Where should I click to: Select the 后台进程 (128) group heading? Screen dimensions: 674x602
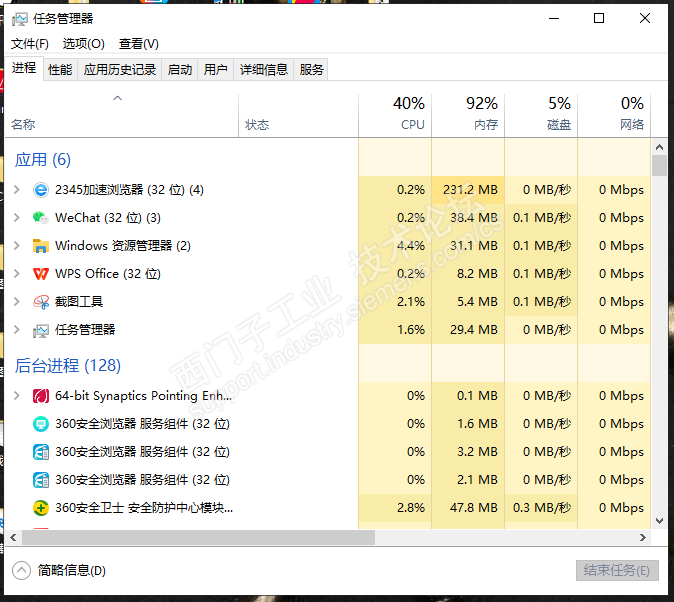[67, 366]
